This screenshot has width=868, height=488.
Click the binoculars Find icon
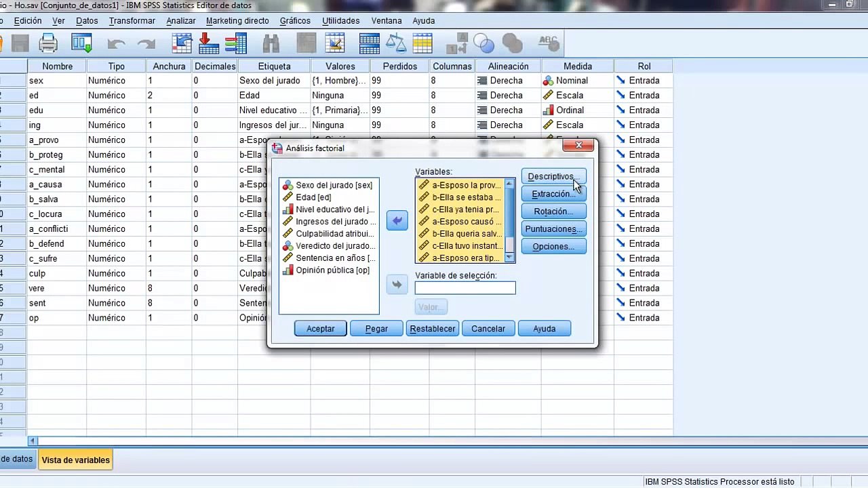(x=271, y=44)
